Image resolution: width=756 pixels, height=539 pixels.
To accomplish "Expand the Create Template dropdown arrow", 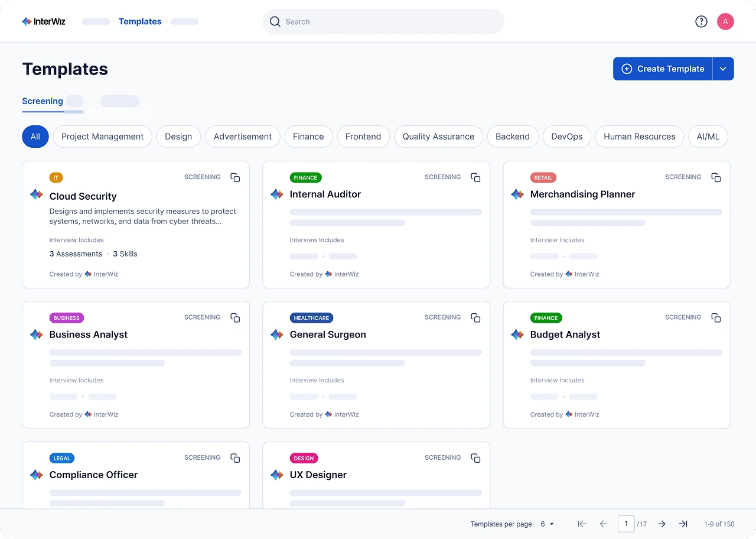I will (x=723, y=69).
